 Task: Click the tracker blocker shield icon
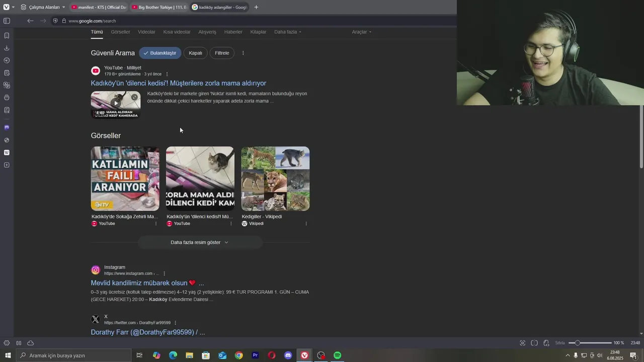(x=55, y=21)
